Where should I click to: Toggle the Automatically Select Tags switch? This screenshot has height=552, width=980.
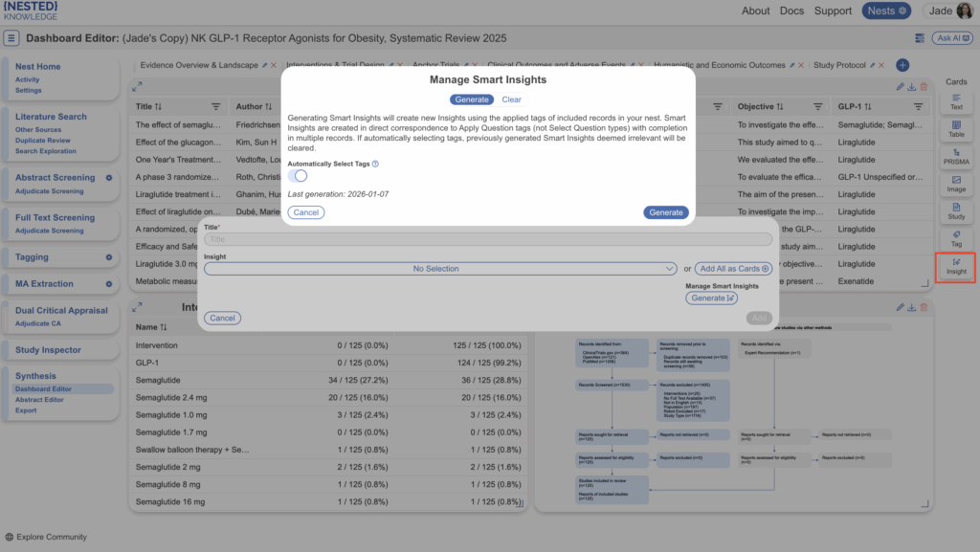pos(298,176)
